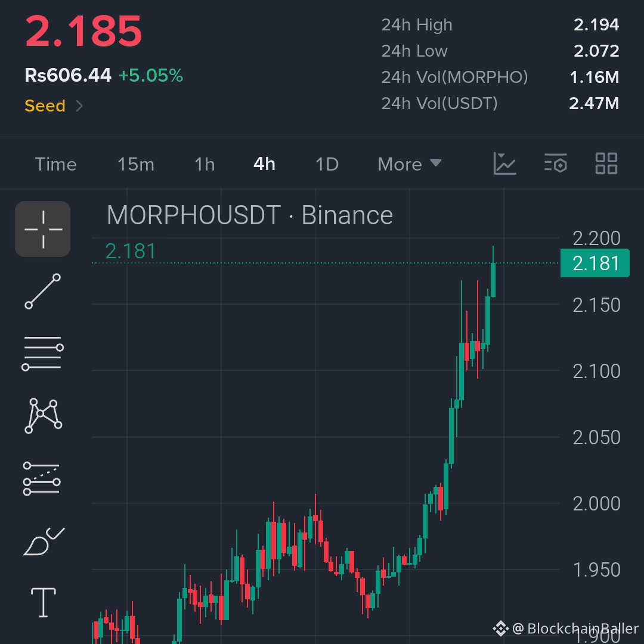
Task: Click the 24h Low value 2.072
Action: point(596,51)
